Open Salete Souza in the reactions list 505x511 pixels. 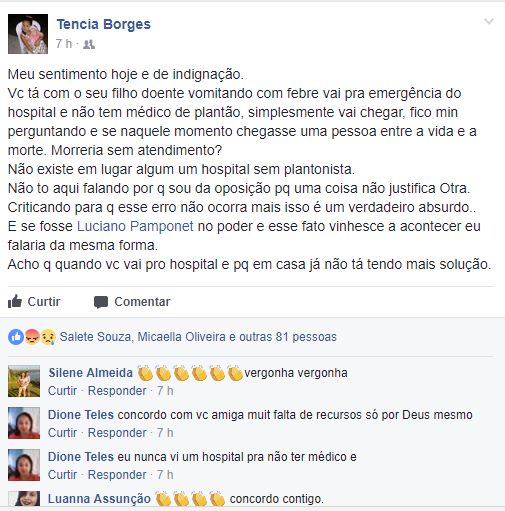click(95, 337)
